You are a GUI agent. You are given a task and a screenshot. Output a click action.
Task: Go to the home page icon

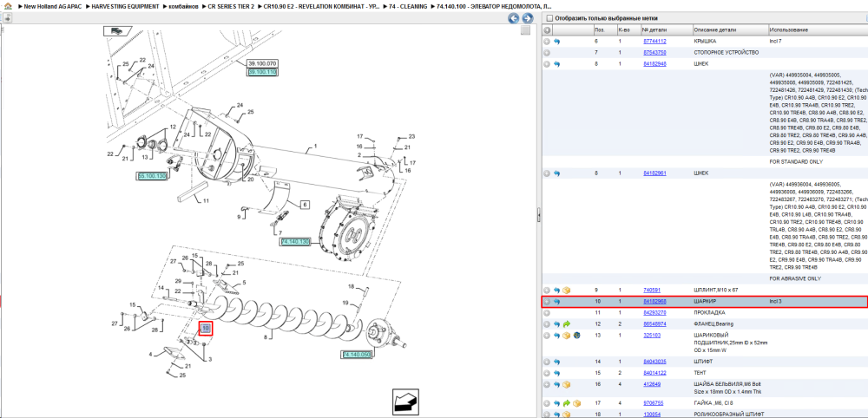8,6
